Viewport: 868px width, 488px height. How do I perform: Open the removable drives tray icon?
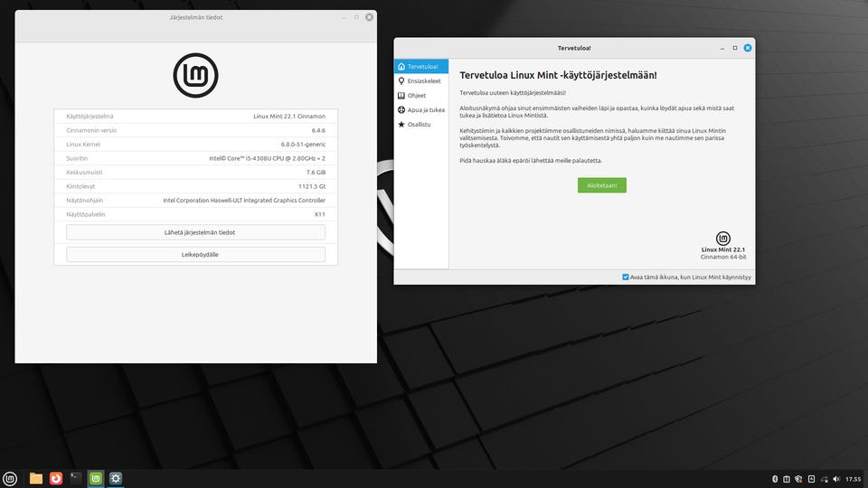point(811,479)
